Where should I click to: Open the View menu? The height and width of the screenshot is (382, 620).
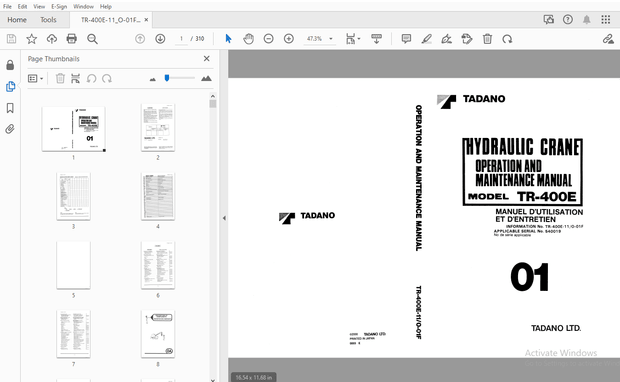39,6
